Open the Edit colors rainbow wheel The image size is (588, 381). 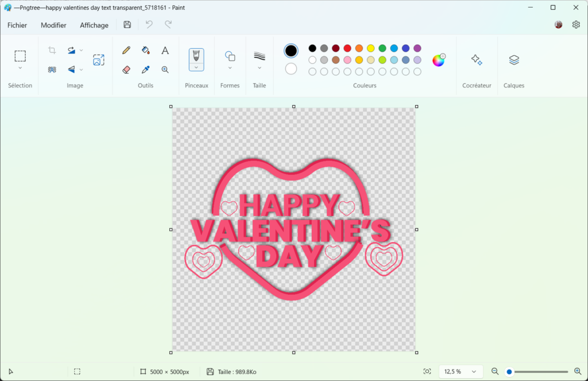438,60
